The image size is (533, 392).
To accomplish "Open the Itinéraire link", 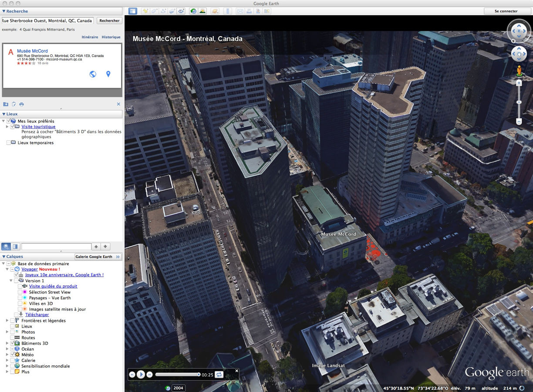I will tap(90, 37).
